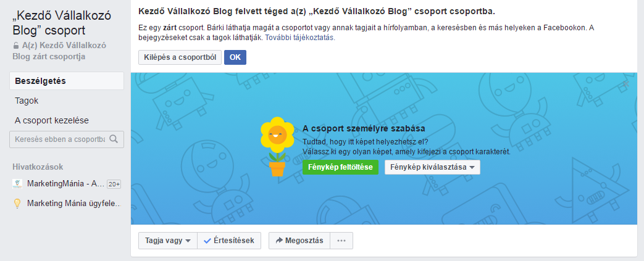
Task: Expand the Fénykép kiválasztása dropdown
Action: (432, 167)
